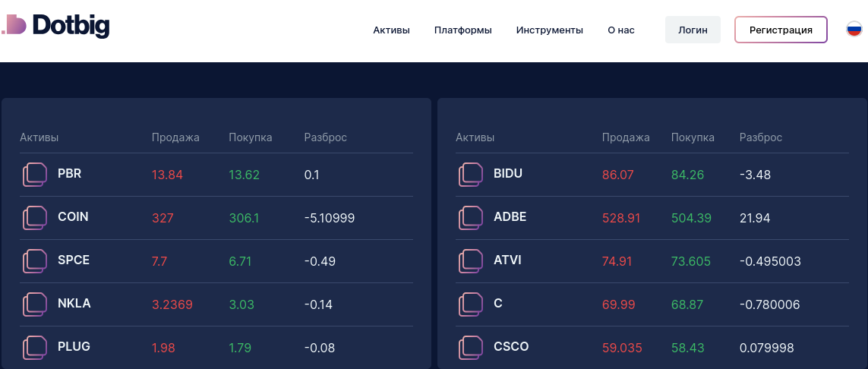
Task: Click the PLUG ticker name
Action: click(74, 347)
